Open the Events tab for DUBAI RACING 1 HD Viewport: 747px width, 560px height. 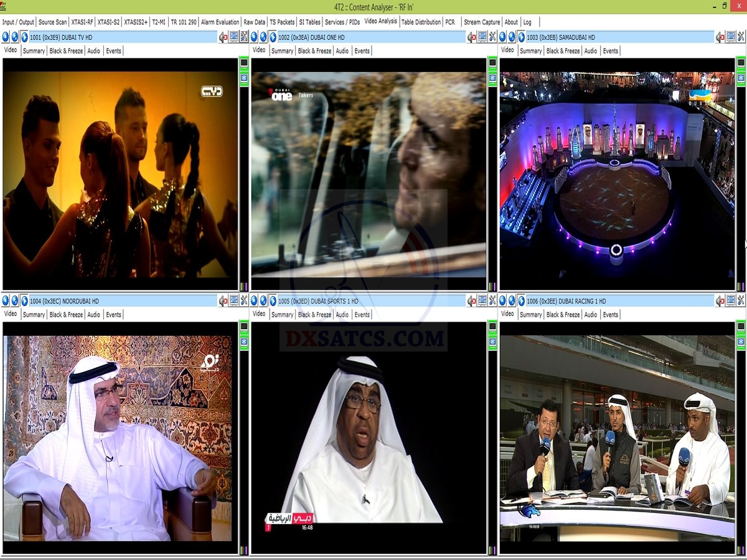611,315
